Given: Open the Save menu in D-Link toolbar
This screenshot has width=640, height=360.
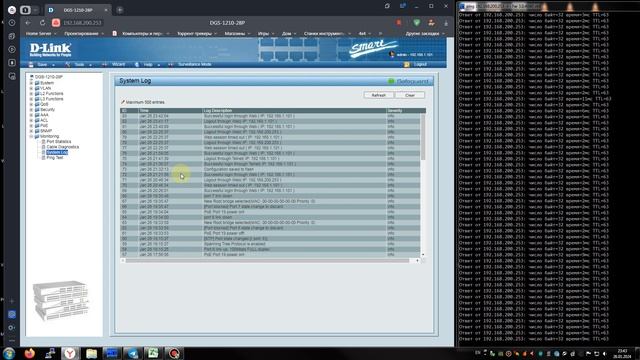Looking at the screenshot, I should [x=41, y=64].
